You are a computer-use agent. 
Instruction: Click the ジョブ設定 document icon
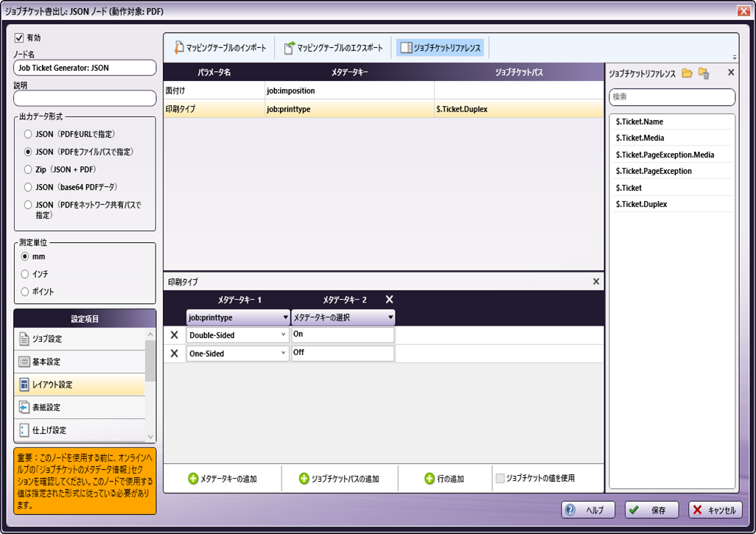[24, 339]
